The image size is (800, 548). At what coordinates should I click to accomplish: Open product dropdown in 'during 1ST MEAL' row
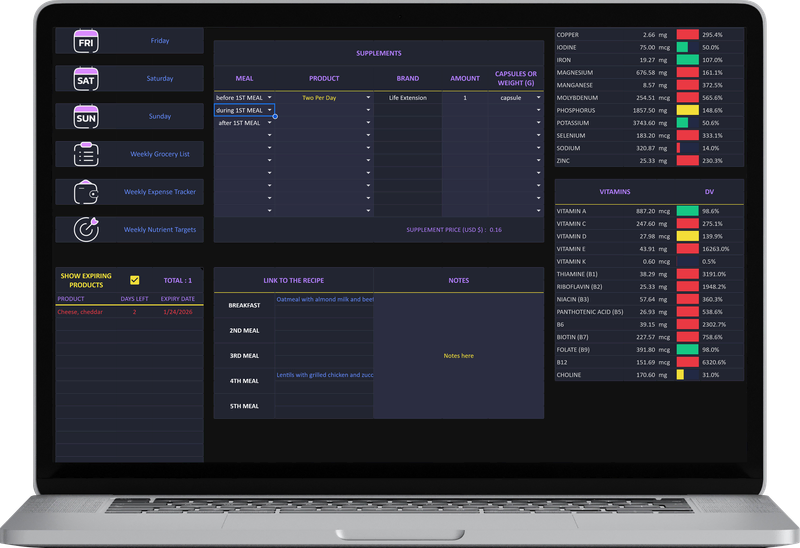[x=368, y=110]
